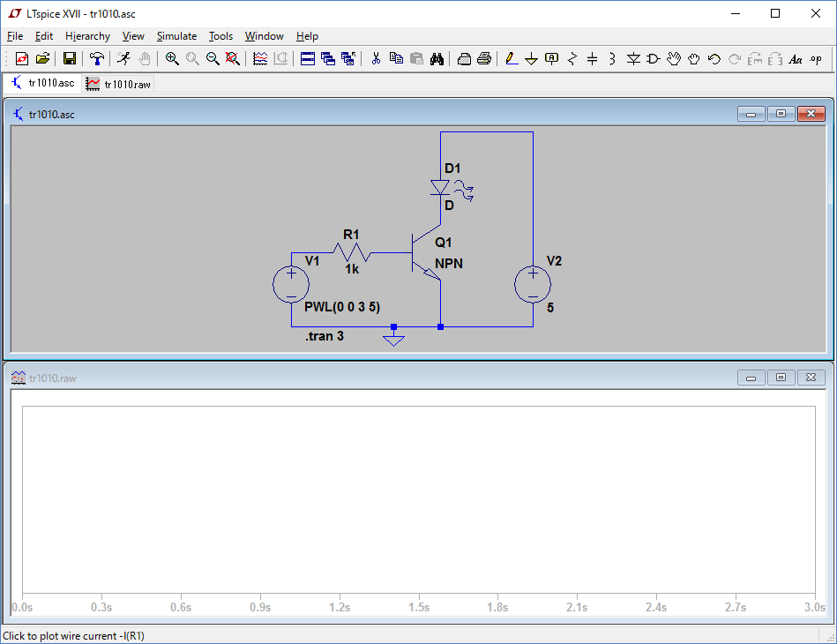Minimize the tr1010.asc schematic window
837x644 pixels.
point(751,114)
